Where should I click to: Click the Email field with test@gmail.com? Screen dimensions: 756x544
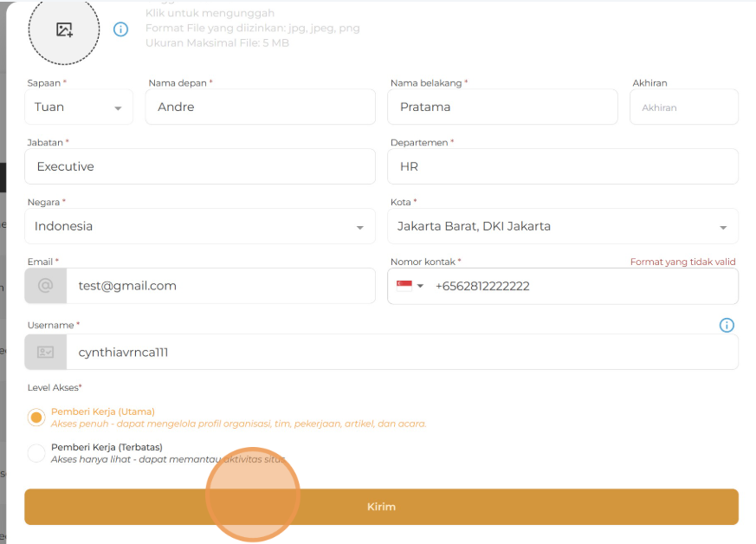(x=221, y=286)
